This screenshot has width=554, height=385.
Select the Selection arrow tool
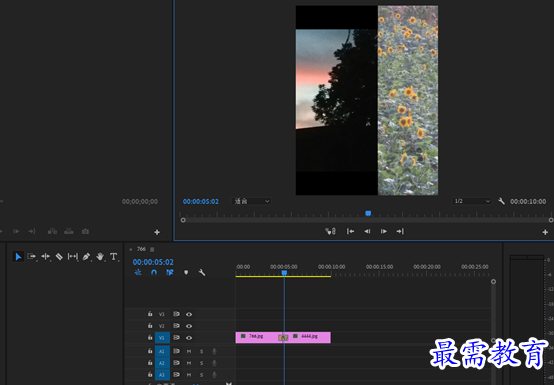[x=18, y=257]
